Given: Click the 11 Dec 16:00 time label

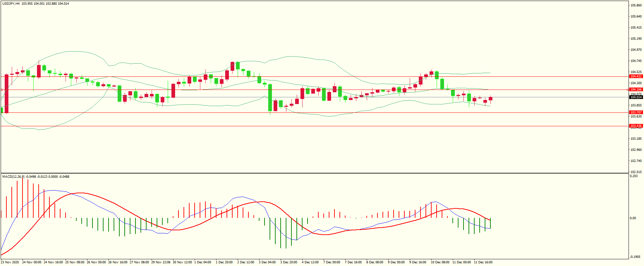Looking at the screenshot, I should pyautogui.click(x=483, y=262).
